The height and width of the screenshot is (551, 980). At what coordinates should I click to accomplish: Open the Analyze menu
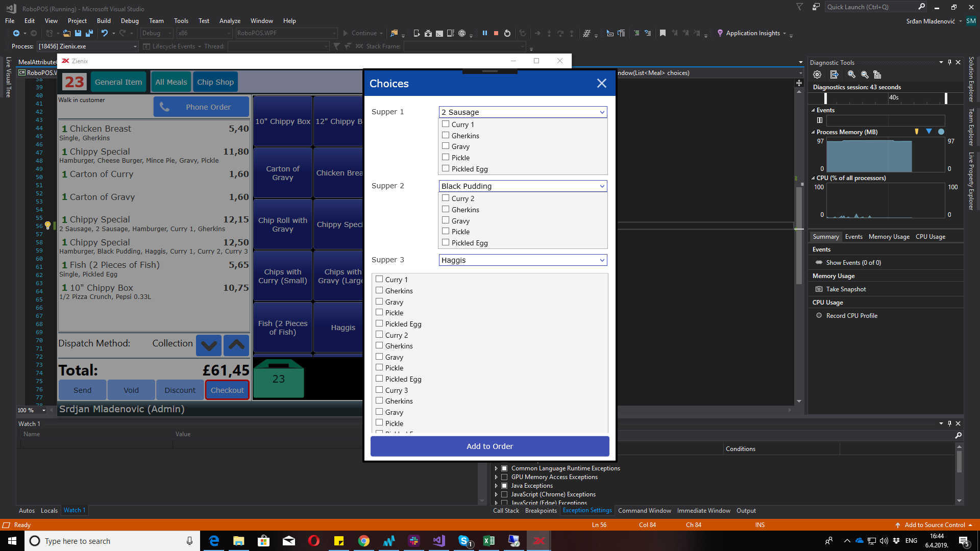pos(230,21)
